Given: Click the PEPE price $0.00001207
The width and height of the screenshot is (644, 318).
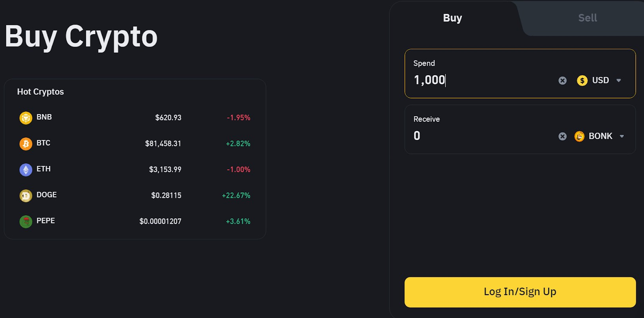Looking at the screenshot, I should (x=160, y=221).
